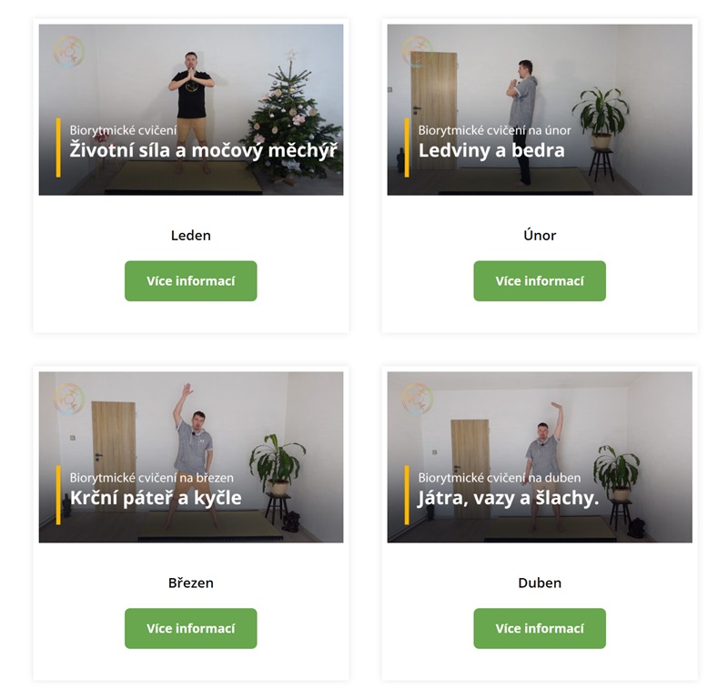
Task: Click the logo watermark on the Duben video
Action: point(418,399)
